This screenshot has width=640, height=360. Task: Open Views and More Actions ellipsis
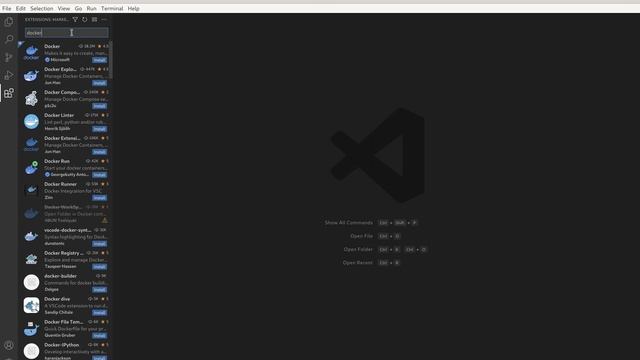click(104, 20)
